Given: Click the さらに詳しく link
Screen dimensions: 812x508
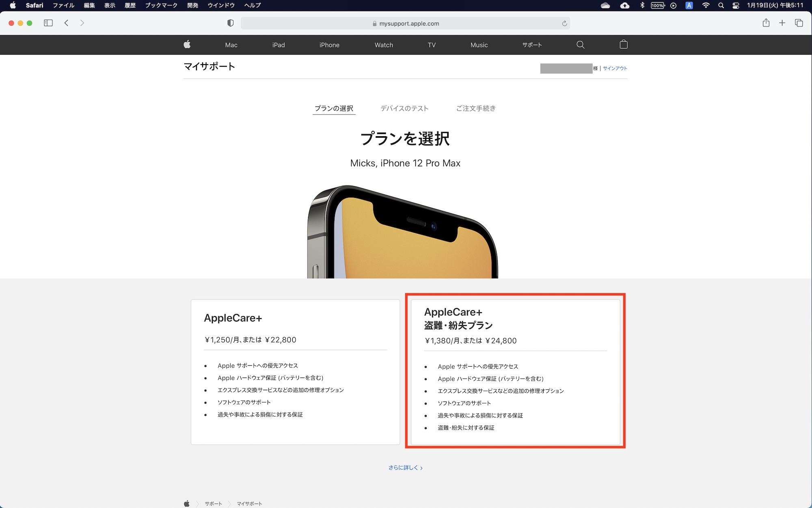Looking at the screenshot, I should 405,468.
